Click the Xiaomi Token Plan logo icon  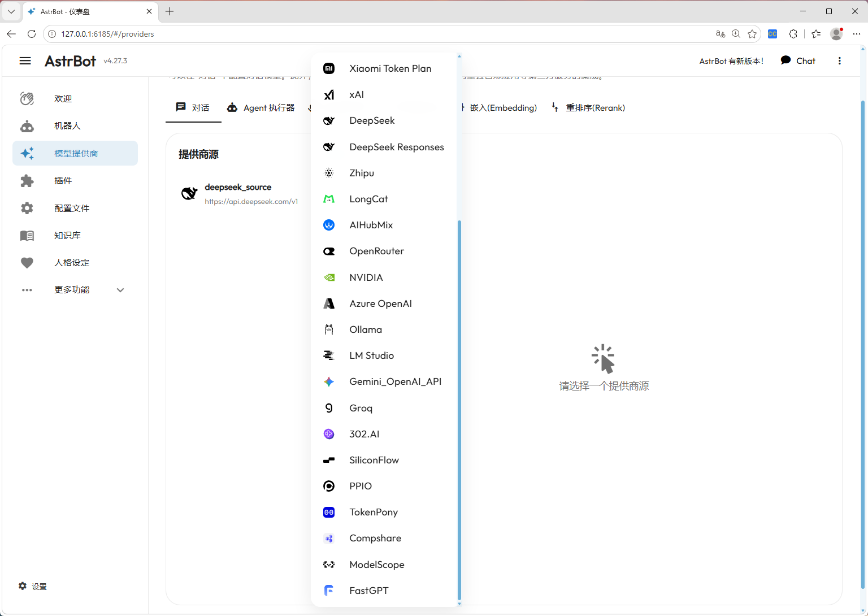329,68
